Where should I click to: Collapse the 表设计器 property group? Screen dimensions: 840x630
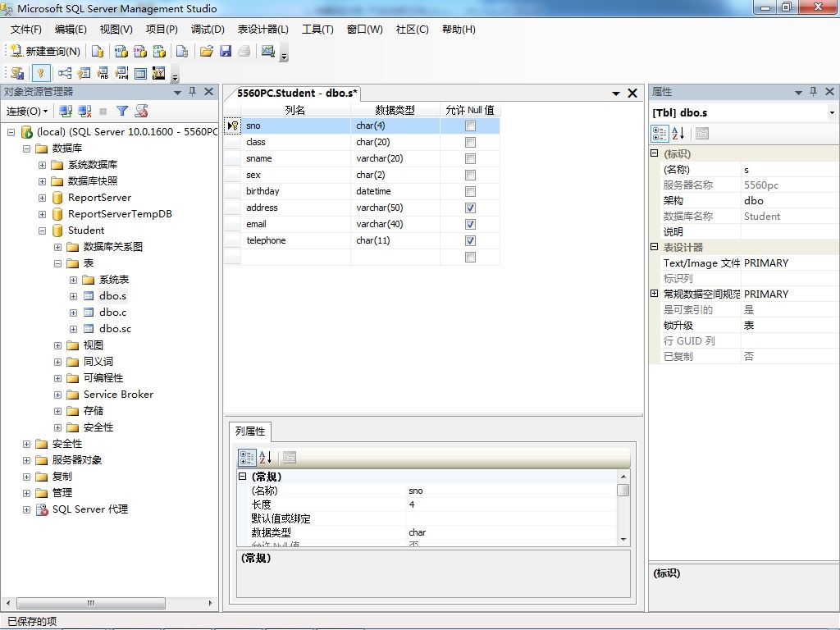654,247
